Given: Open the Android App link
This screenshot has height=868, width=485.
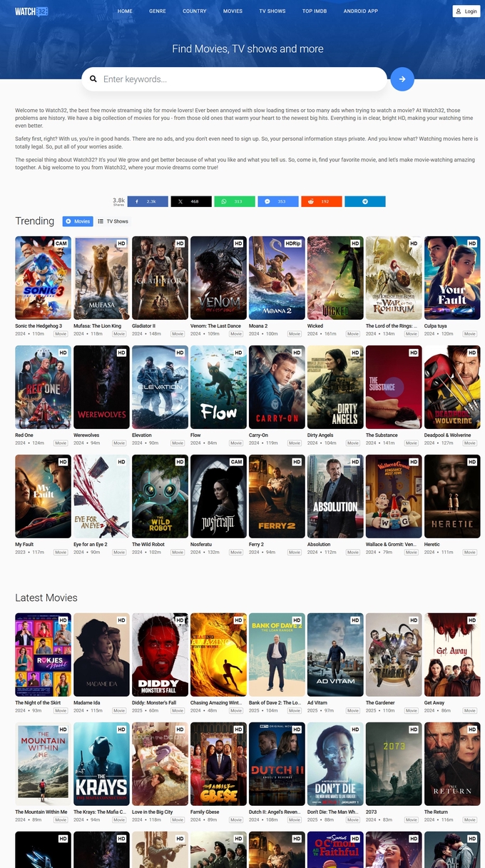Looking at the screenshot, I should tap(361, 11).
